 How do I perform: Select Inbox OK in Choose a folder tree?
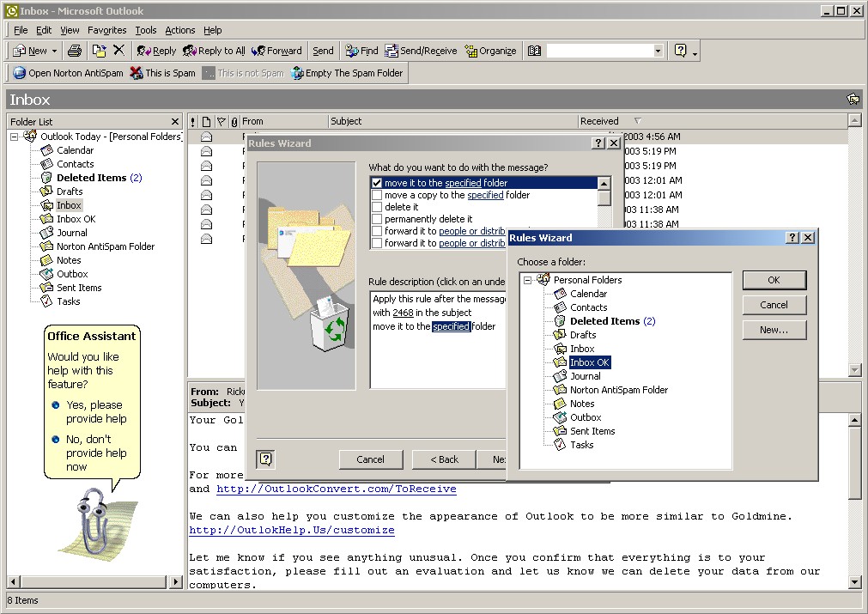pyautogui.click(x=590, y=362)
